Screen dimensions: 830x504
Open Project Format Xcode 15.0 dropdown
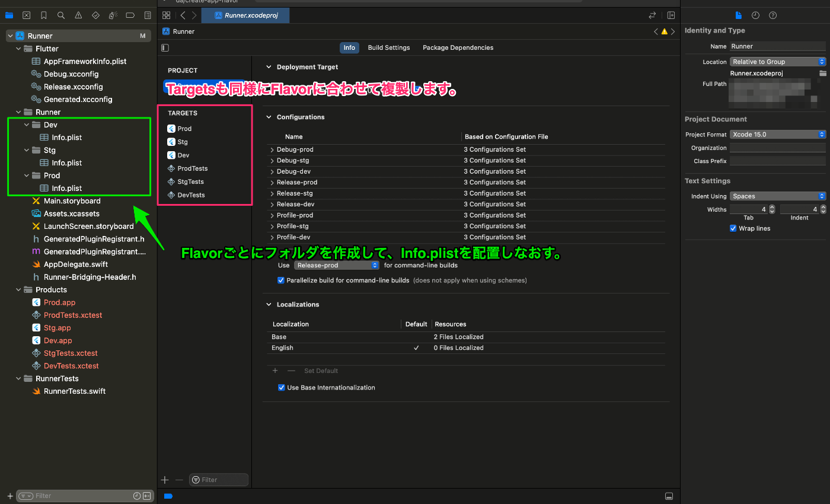click(x=778, y=135)
